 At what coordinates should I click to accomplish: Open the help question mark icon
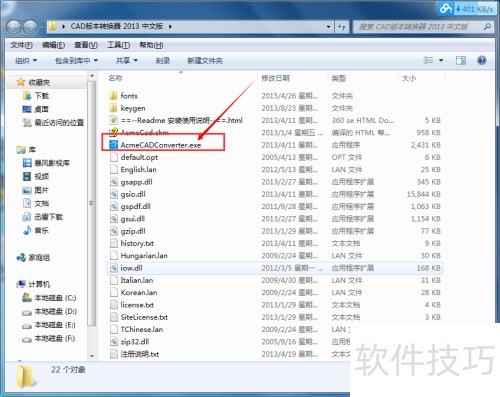(x=482, y=60)
